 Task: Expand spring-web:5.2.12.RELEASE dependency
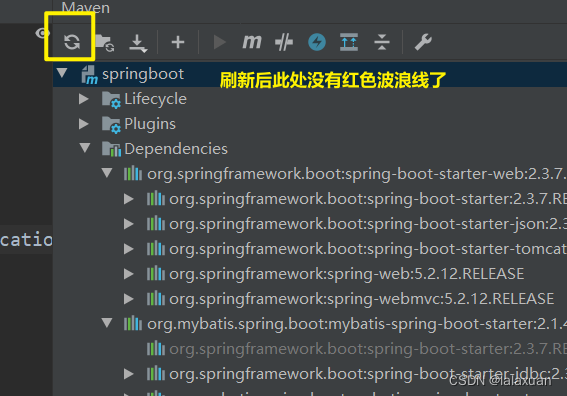coord(129,274)
